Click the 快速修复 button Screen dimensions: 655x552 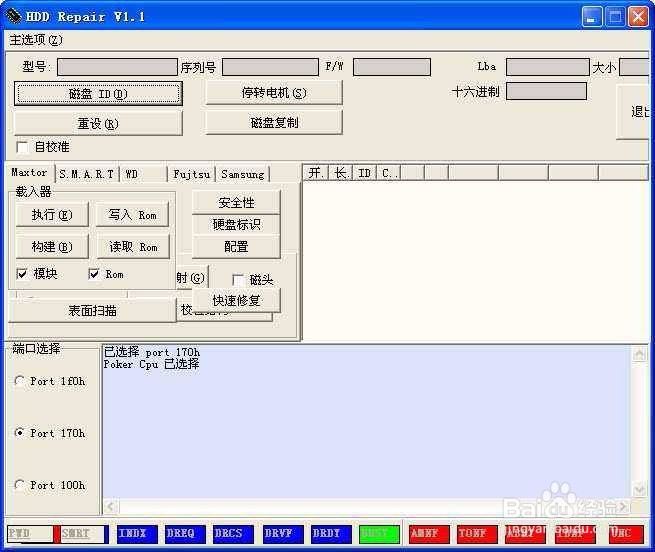(x=236, y=300)
